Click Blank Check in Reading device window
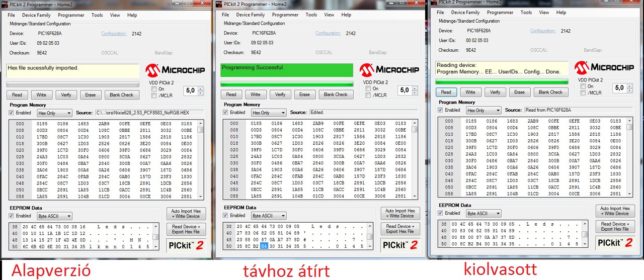Screen dimensions: 644x280 pos(550,92)
